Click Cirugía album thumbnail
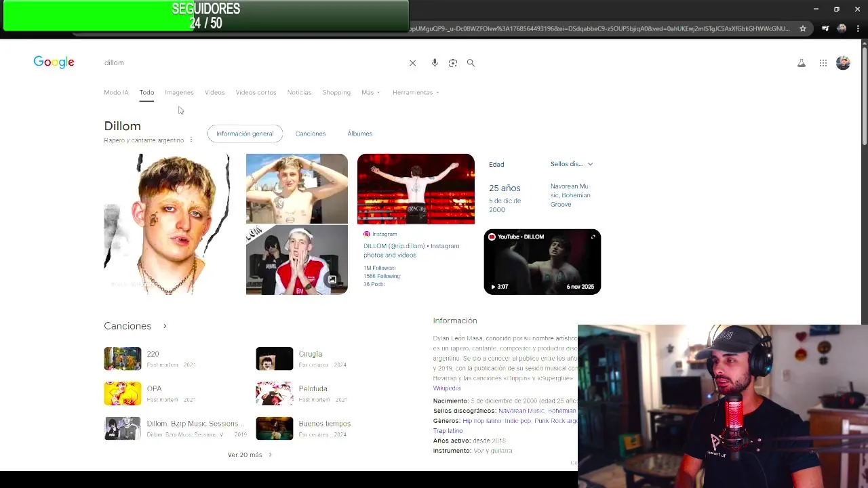 pyautogui.click(x=275, y=359)
